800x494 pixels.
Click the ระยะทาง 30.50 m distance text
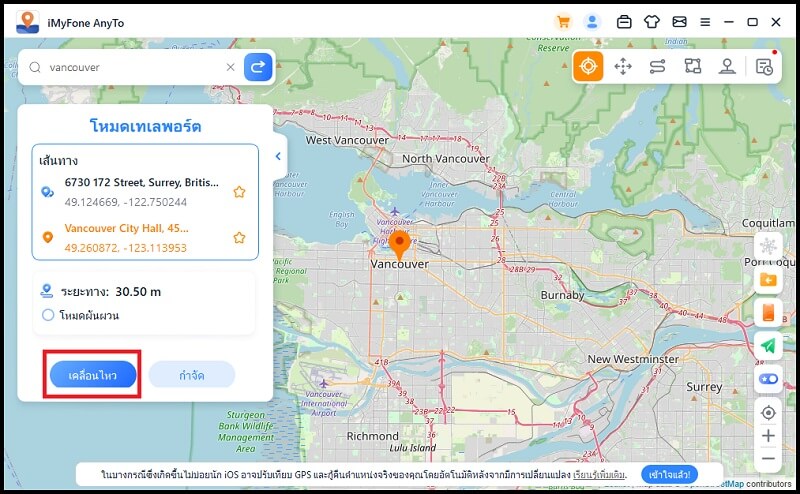pos(111,292)
